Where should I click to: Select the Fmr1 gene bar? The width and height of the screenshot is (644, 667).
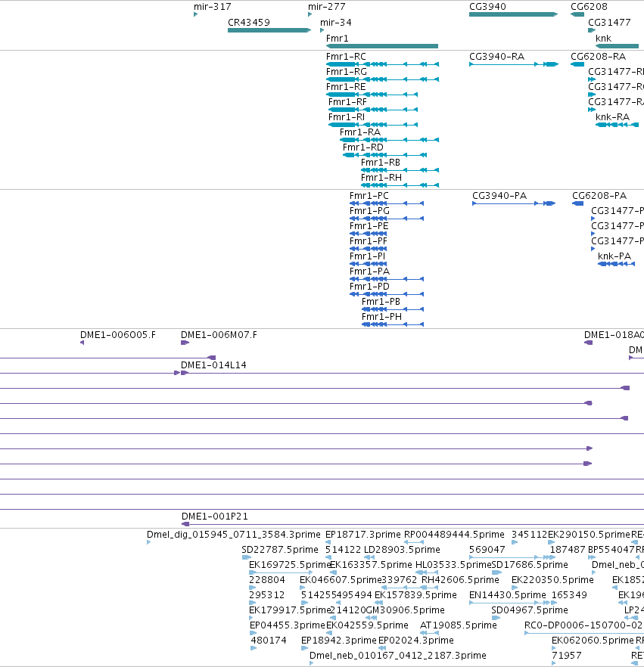click(382, 46)
